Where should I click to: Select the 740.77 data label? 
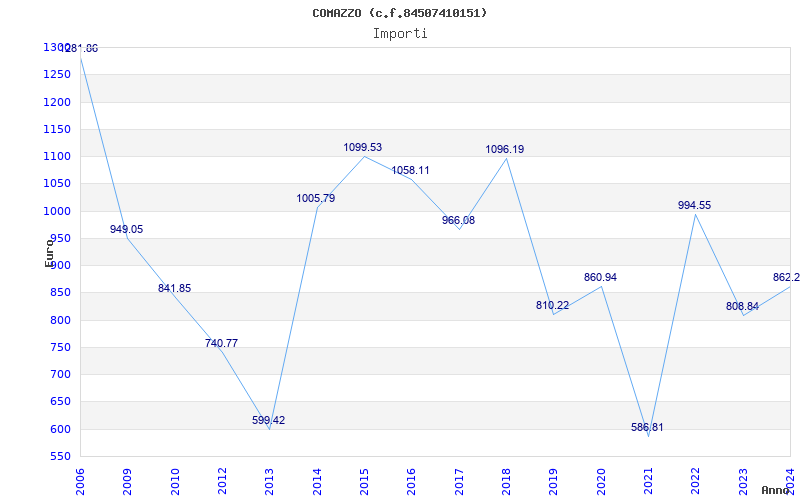tap(221, 343)
